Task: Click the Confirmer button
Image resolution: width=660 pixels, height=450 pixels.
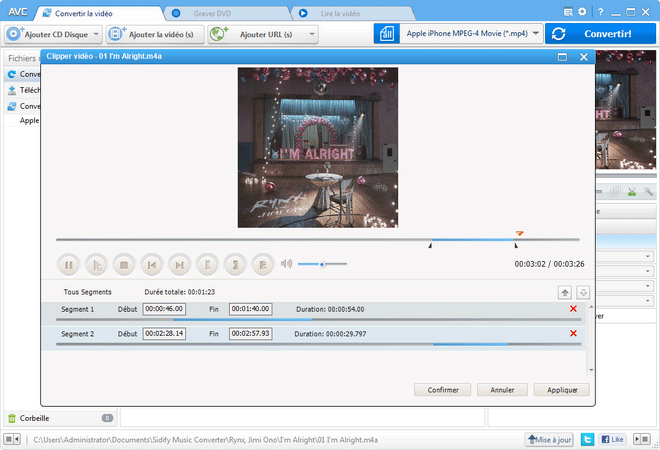Action: 442,390
